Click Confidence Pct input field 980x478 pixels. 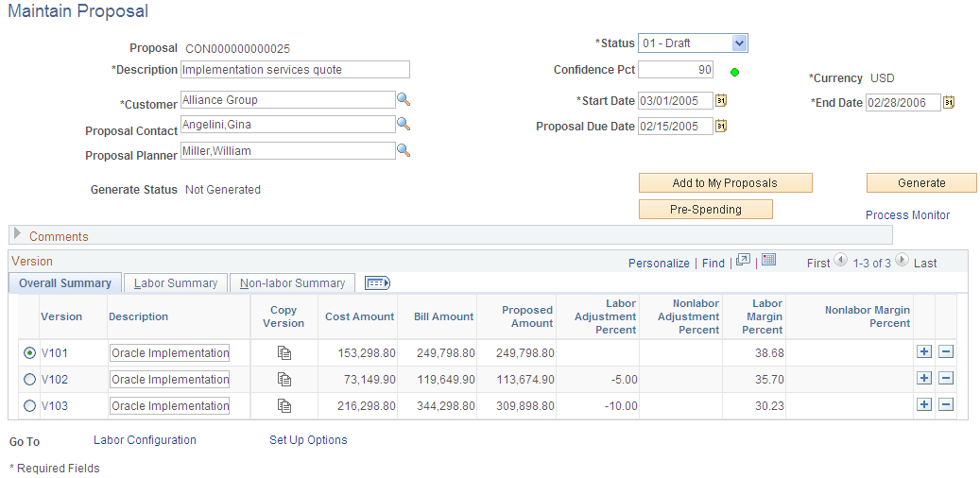click(x=676, y=70)
